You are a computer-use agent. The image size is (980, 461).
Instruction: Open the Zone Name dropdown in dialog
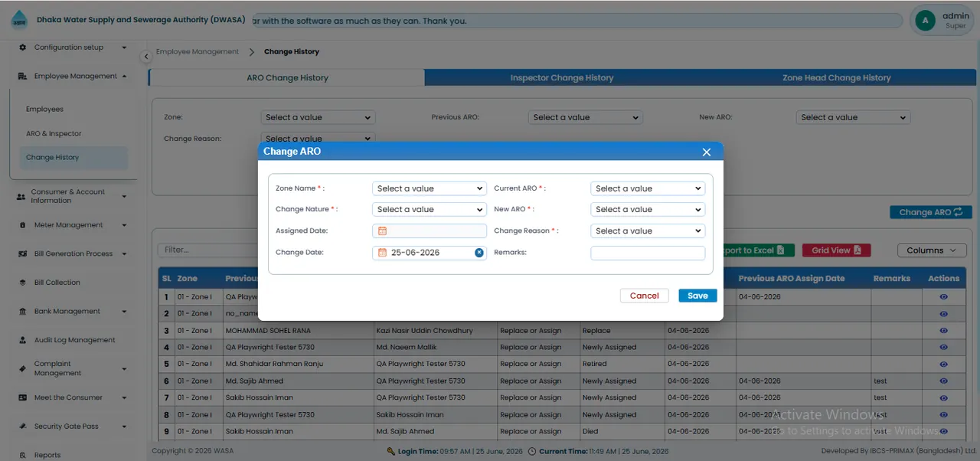pos(430,188)
